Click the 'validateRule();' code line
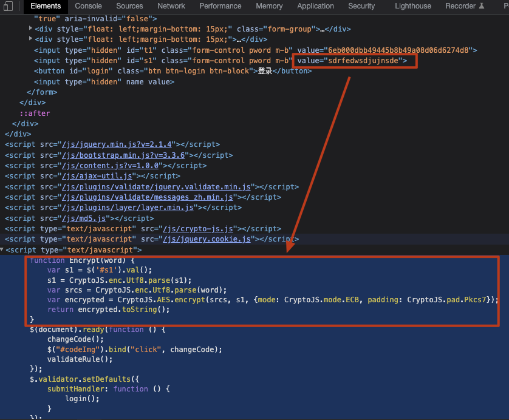 [80, 359]
